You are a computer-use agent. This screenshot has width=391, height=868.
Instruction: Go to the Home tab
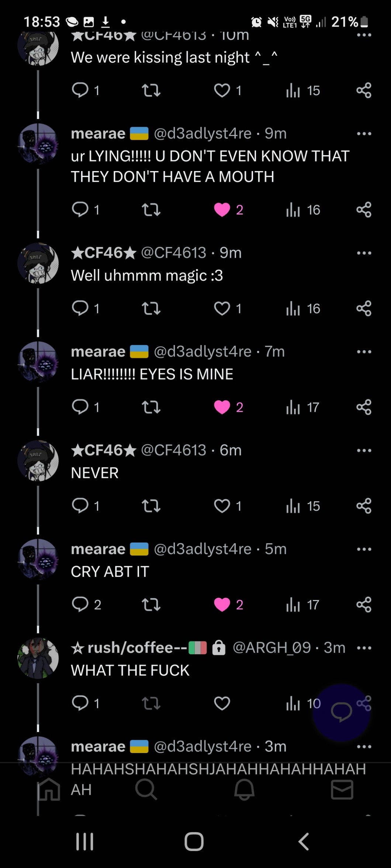click(x=49, y=789)
